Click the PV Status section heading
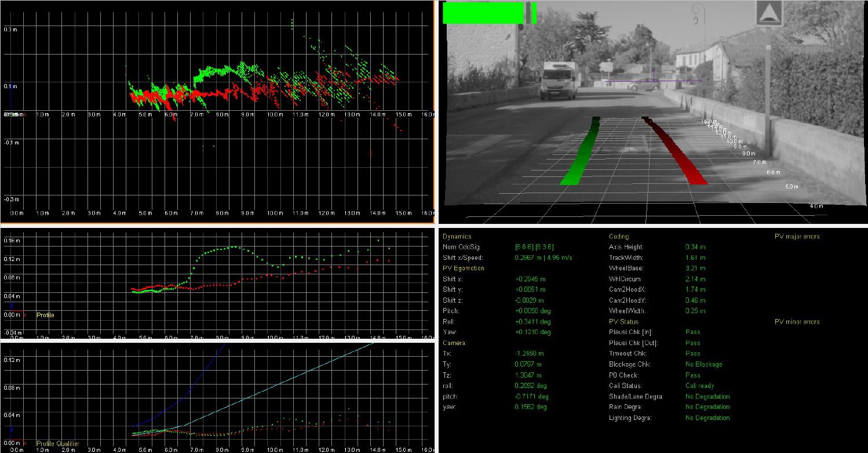Viewport: 868px width, 453px height. (x=623, y=321)
